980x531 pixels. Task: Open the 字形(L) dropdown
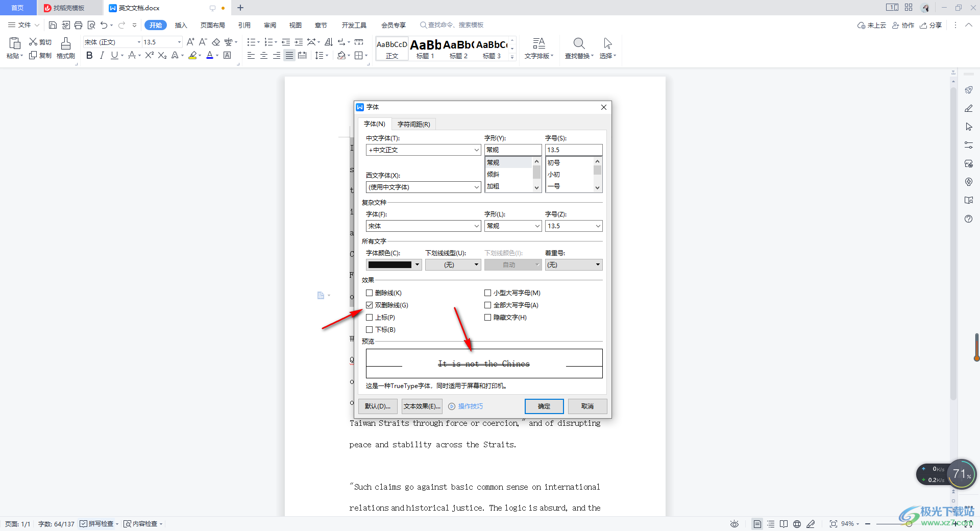(x=537, y=226)
